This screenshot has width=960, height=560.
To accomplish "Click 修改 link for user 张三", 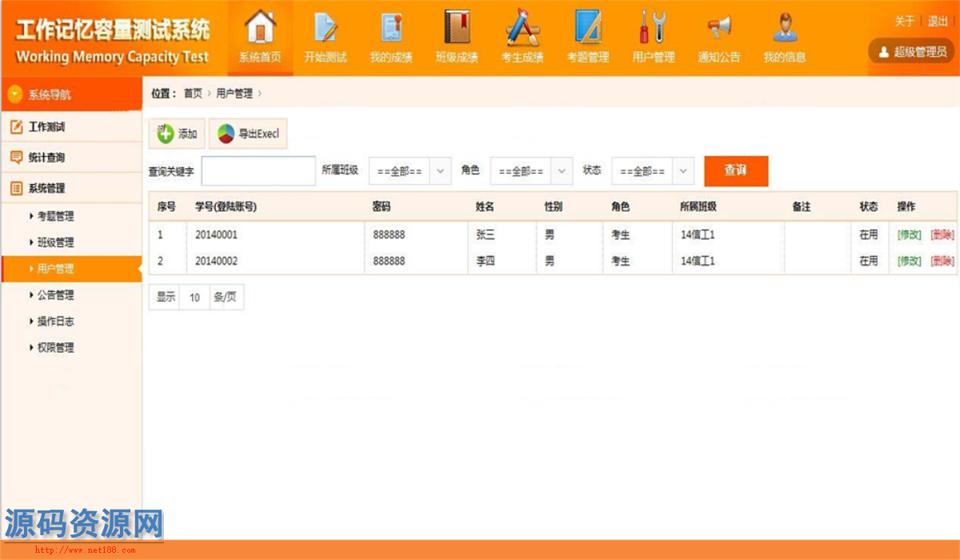I will pyautogui.click(x=909, y=235).
